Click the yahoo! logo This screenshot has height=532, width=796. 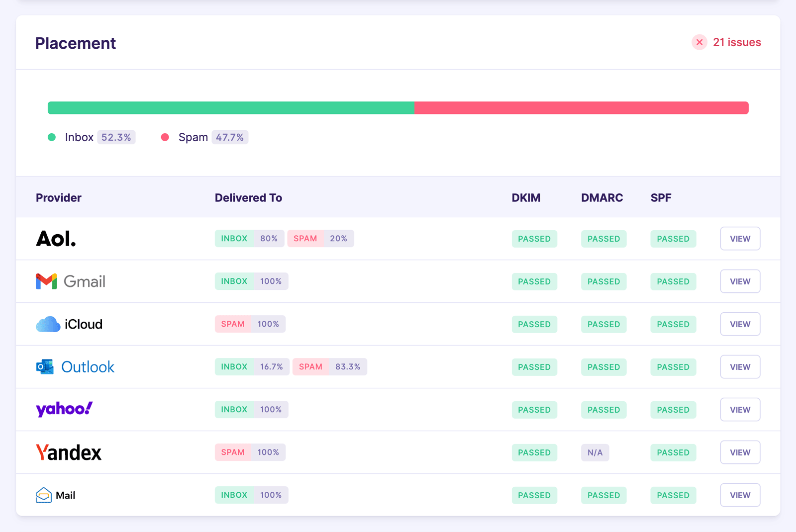click(64, 409)
